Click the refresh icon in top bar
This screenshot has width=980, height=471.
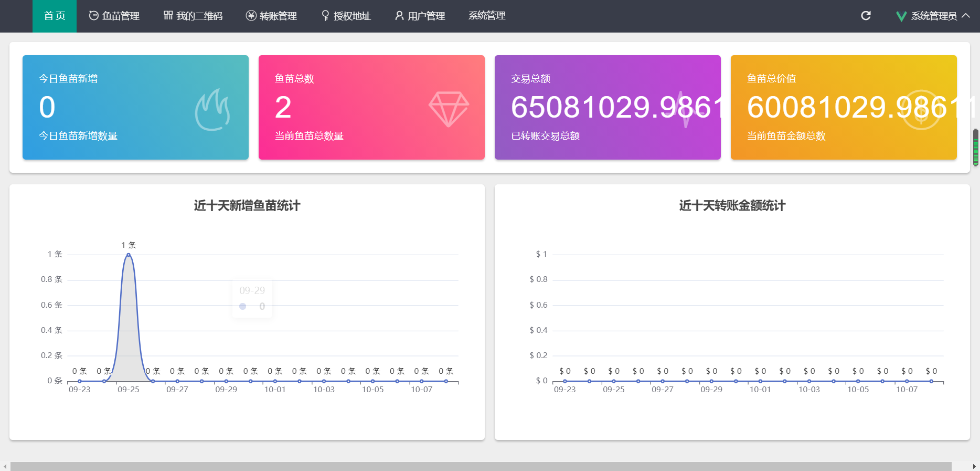click(866, 16)
